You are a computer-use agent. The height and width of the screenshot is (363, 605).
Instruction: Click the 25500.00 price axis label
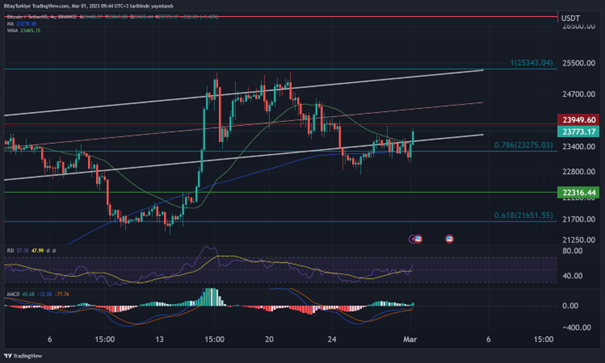coord(578,63)
